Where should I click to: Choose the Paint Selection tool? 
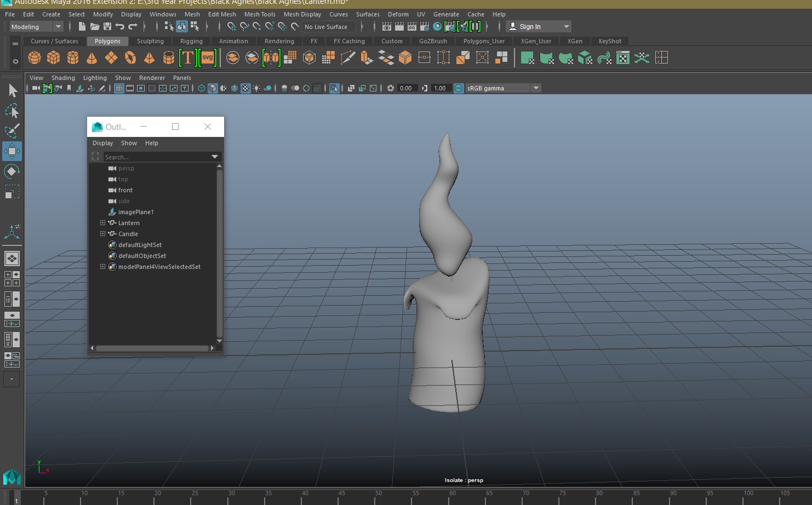12,131
